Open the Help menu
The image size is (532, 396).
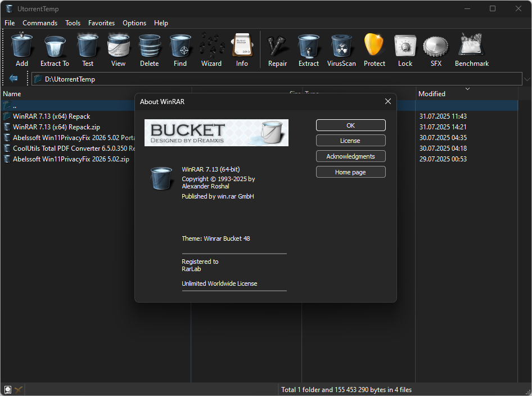point(161,22)
